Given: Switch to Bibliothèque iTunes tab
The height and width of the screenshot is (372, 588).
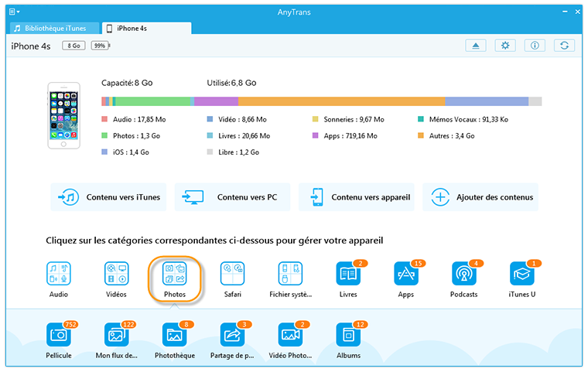Looking at the screenshot, I should (55, 28).
